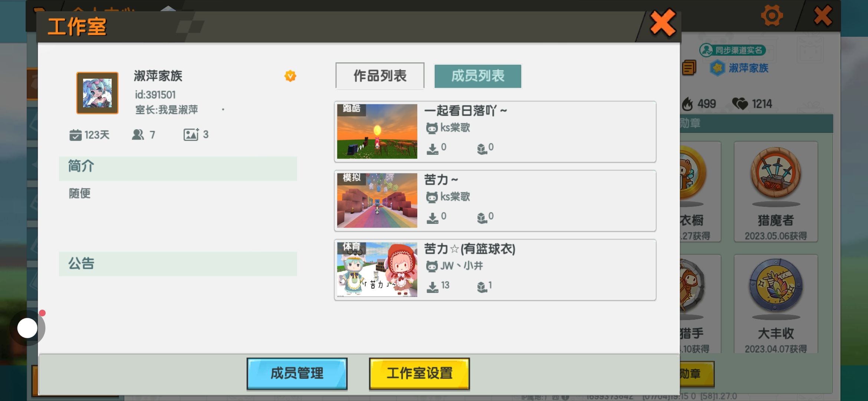Switch to the 成员列表 tab
The width and height of the screenshot is (868, 401).
[478, 76]
